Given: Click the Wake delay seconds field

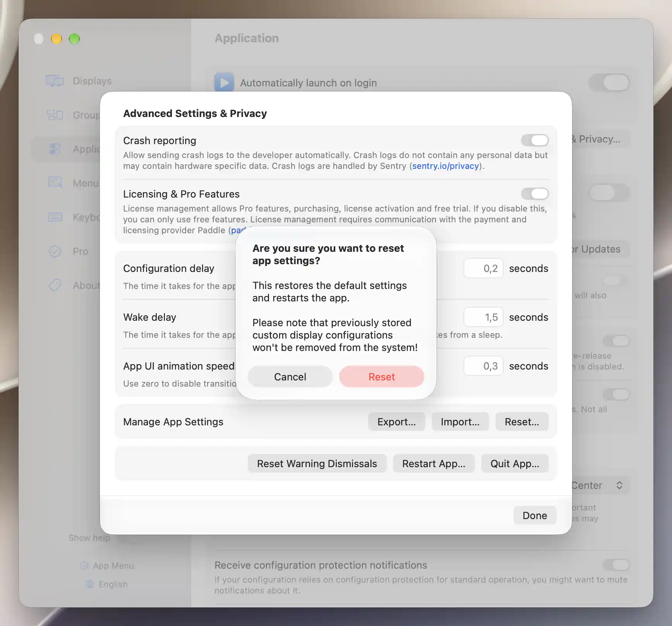Looking at the screenshot, I should 483,317.
